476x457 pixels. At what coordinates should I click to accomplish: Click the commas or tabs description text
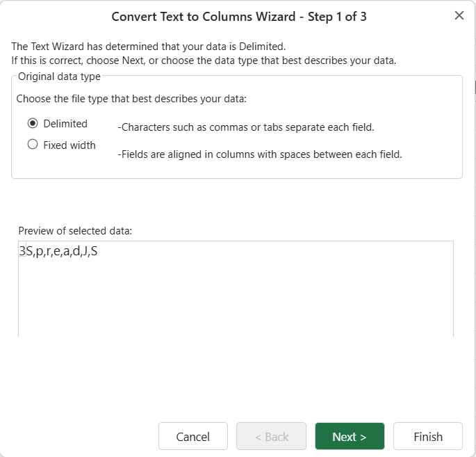click(x=246, y=127)
